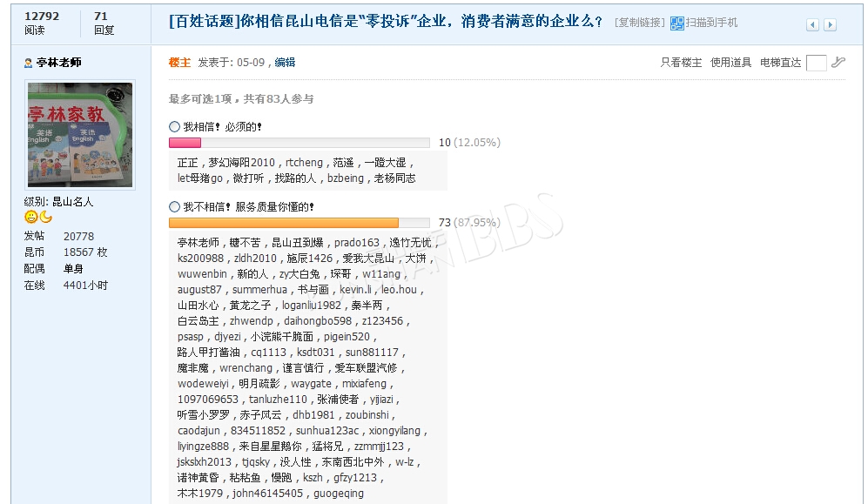Click the floor number input box

point(816,63)
